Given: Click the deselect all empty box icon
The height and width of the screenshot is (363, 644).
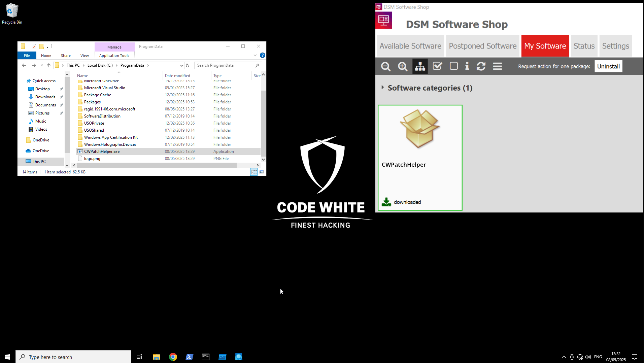Looking at the screenshot, I should (x=454, y=66).
